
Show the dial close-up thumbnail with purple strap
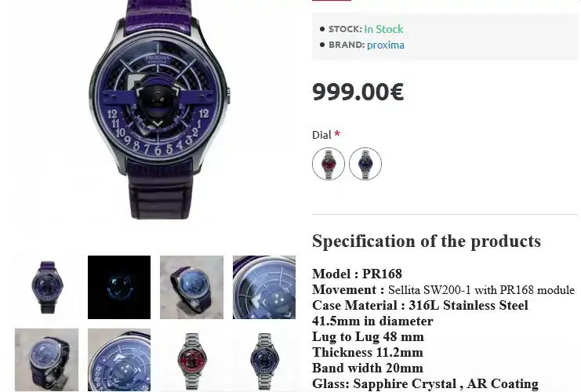264,287
